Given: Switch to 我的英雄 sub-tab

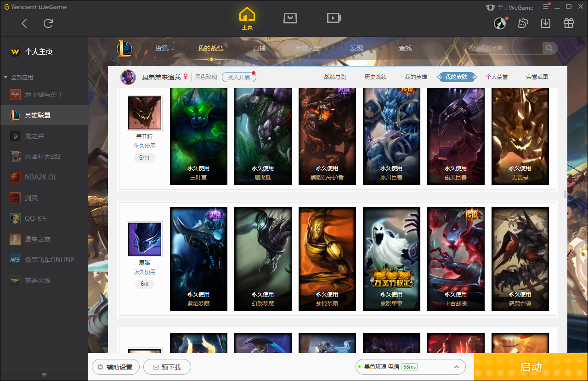Looking at the screenshot, I should (x=416, y=77).
